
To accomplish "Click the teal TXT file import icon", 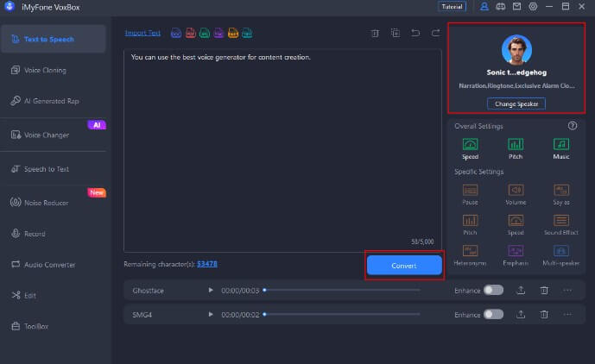I will click(247, 34).
